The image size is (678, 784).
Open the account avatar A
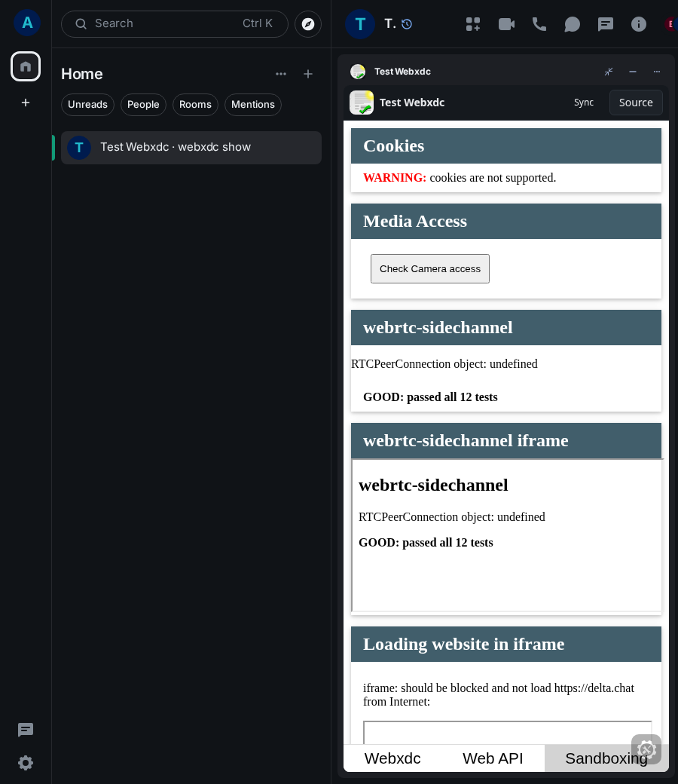27,23
